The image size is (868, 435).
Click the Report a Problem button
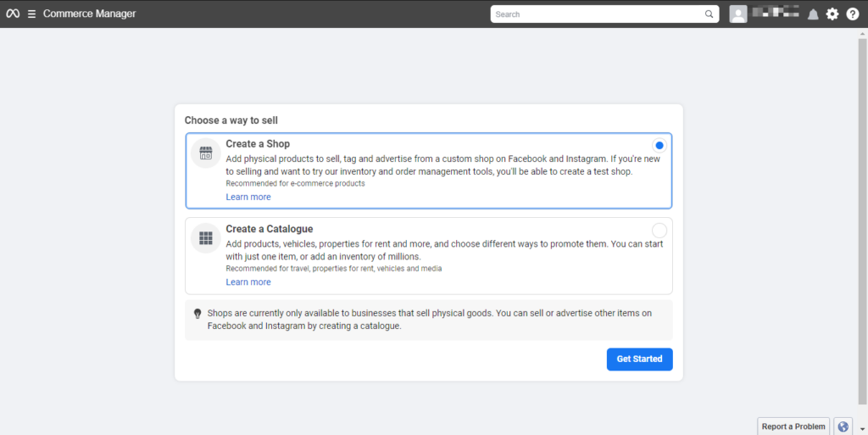tap(793, 427)
